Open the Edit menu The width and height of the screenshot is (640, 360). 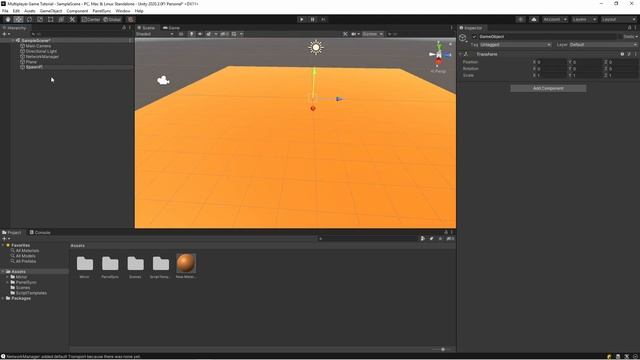pyautogui.click(x=16, y=11)
